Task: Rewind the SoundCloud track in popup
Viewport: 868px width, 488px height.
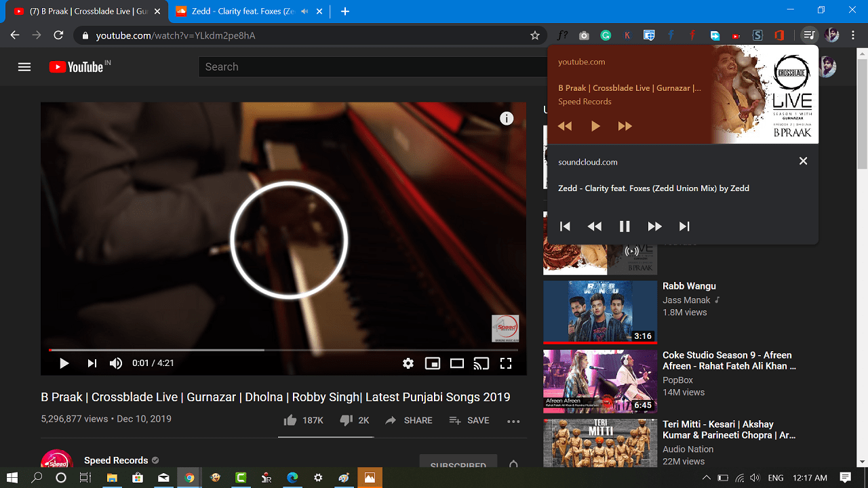Action: (x=595, y=226)
